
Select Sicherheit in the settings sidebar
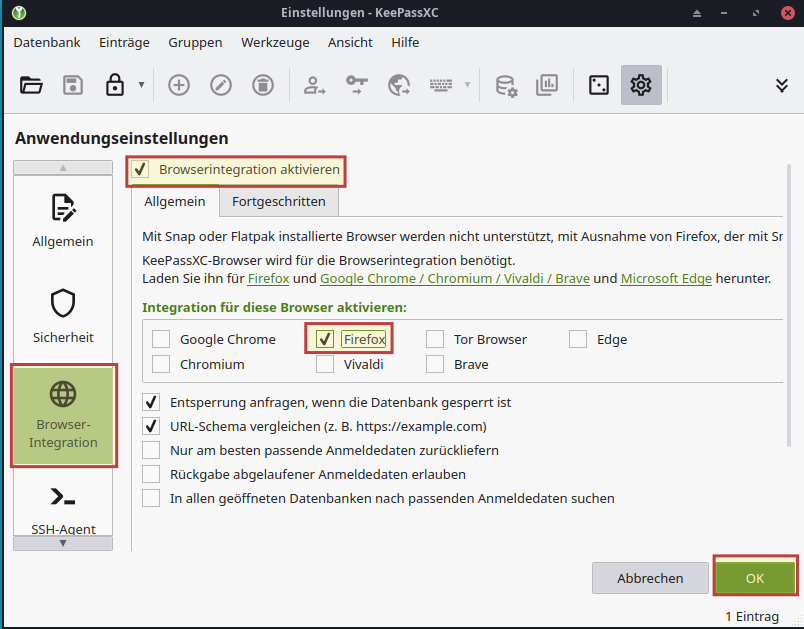coord(63,315)
